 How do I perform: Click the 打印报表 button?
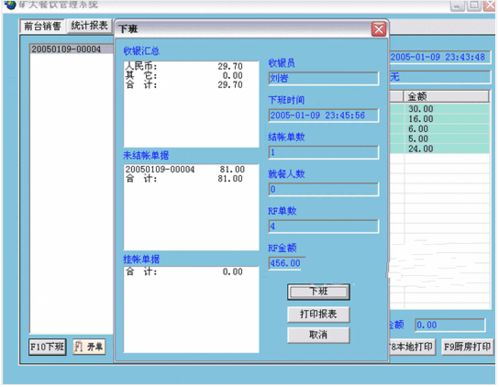pos(318,314)
